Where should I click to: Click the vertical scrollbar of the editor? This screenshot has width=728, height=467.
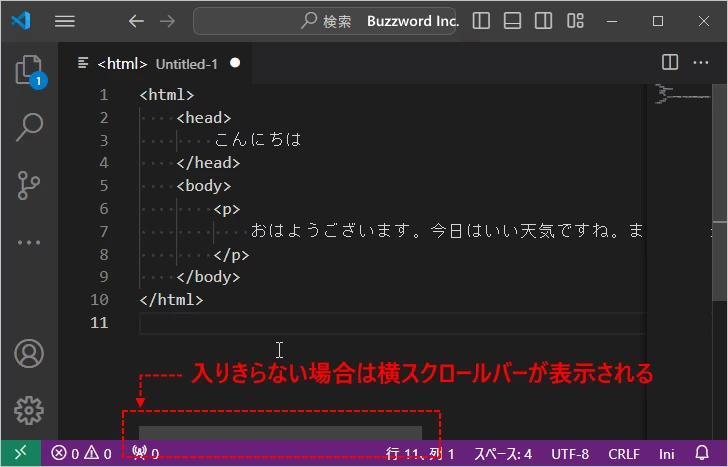pos(720,193)
